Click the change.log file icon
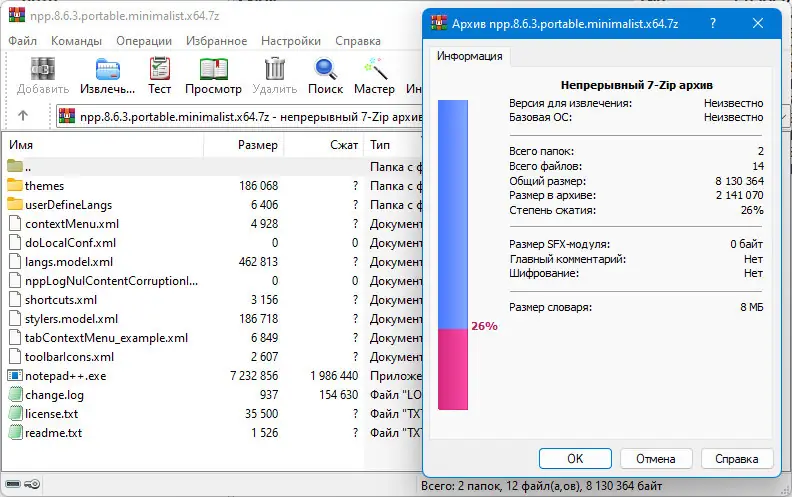The image size is (792, 497). [16, 394]
